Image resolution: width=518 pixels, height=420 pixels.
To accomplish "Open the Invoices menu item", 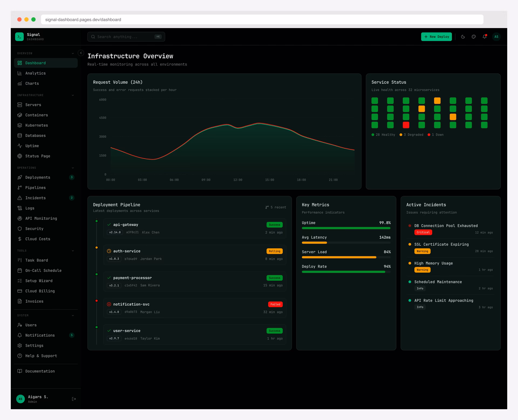I will pyautogui.click(x=46, y=301).
